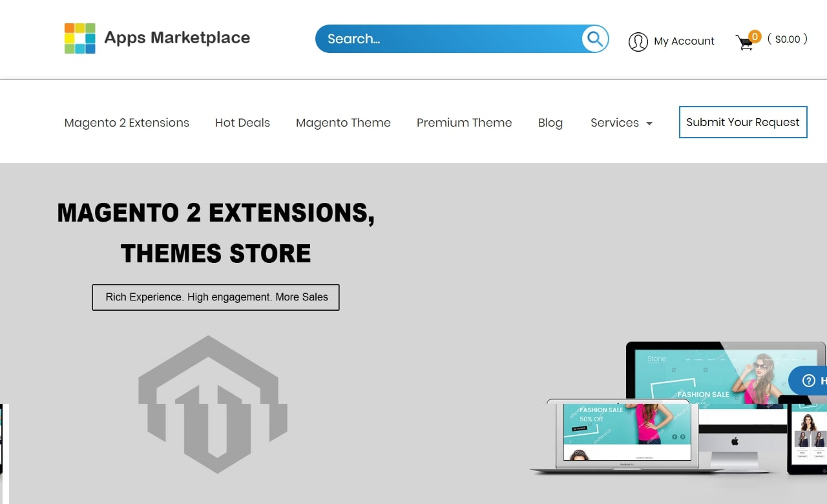
Task: Click the Magento 2 Extensions, Themes Store heading
Action: point(216,233)
